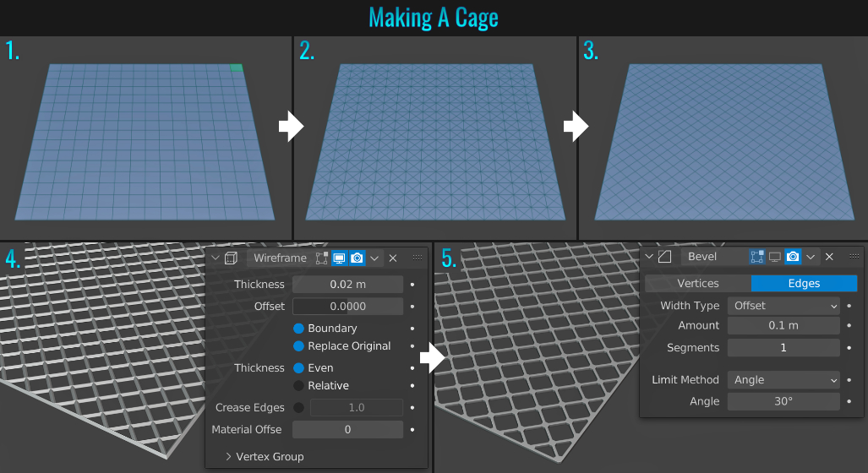Click the Angle 30° field
Screen dimensions: 868x473
[783, 402]
